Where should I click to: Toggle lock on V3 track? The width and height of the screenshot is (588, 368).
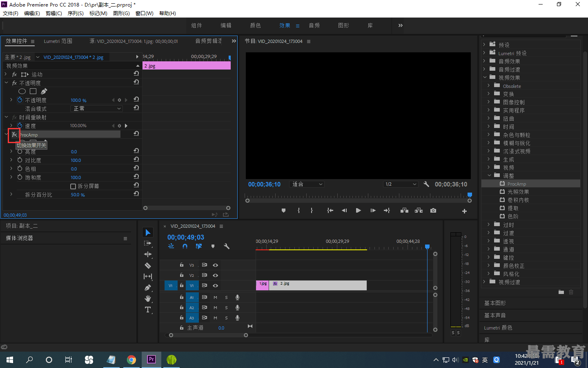[x=182, y=265]
